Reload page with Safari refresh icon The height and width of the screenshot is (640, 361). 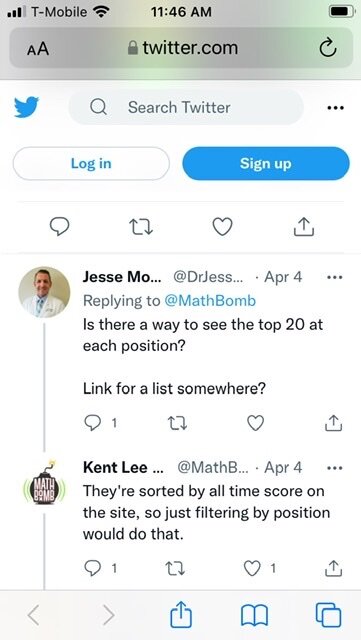[x=328, y=49]
